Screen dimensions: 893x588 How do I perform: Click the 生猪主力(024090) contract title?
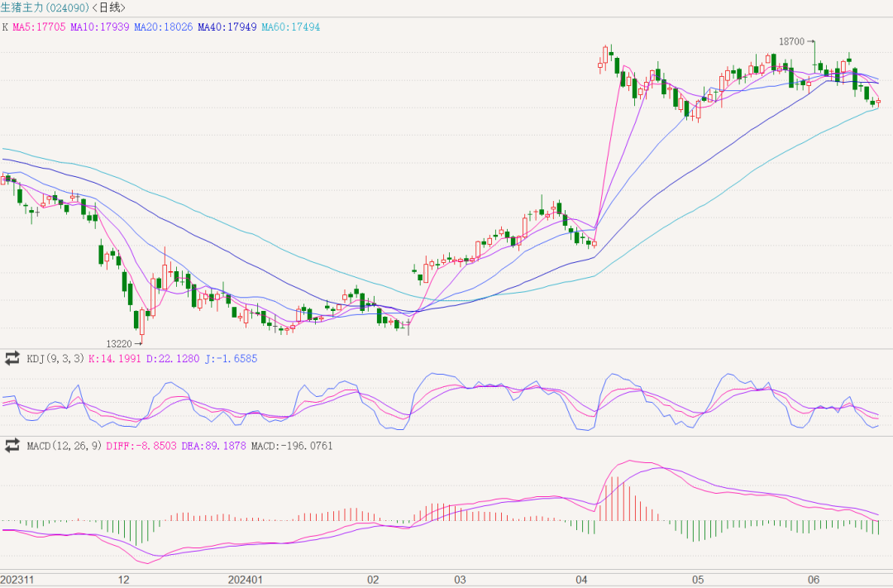pyautogui.click(x=43, y=7)
